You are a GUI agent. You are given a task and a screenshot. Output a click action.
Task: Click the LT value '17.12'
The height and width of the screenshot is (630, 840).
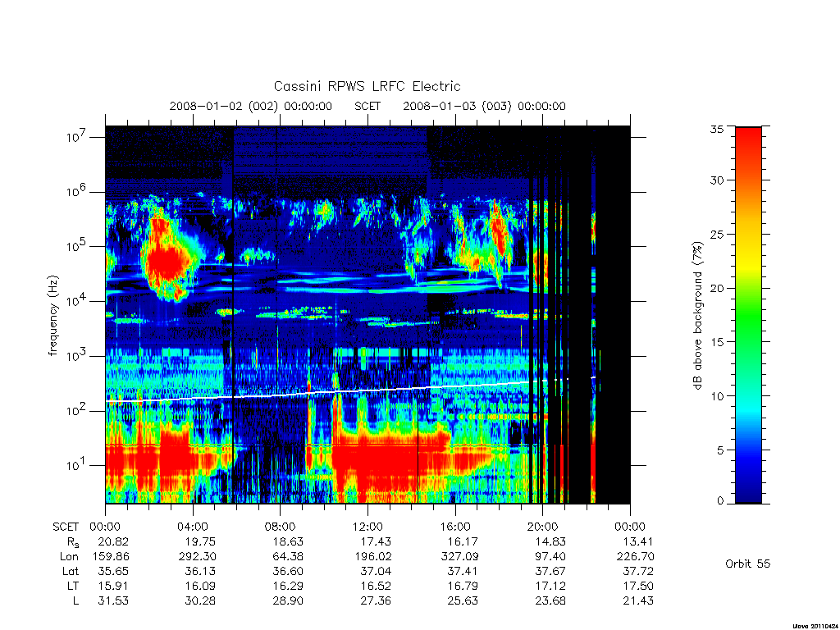tap(550, 586)
